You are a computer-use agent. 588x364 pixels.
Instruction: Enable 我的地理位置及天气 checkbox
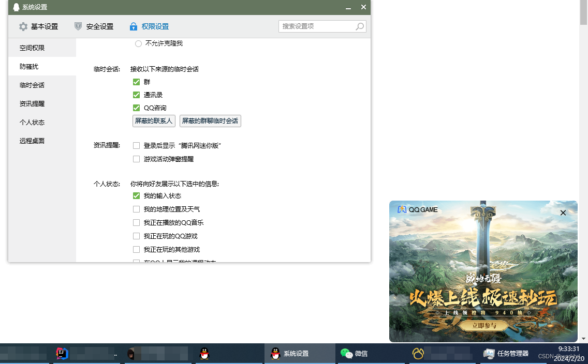click(137, 209)
